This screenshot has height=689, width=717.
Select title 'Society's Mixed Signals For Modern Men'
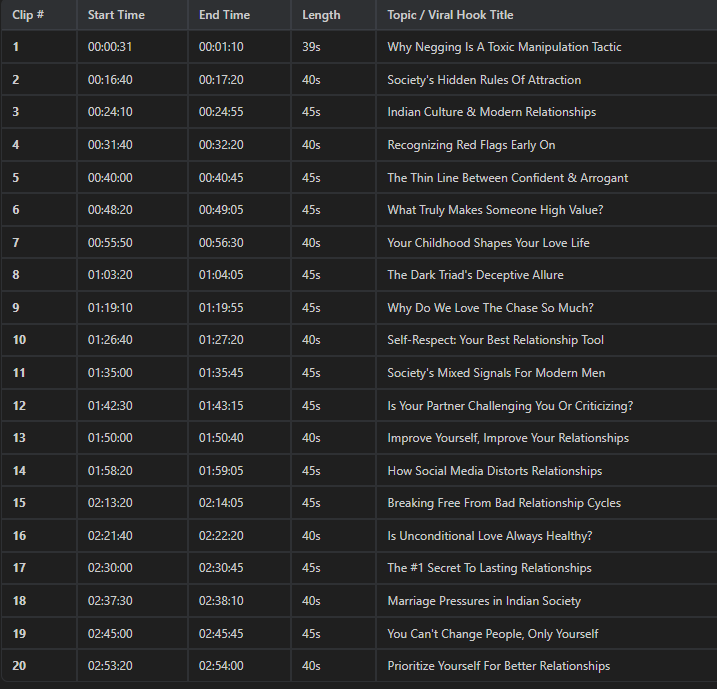tap(496, 373)
